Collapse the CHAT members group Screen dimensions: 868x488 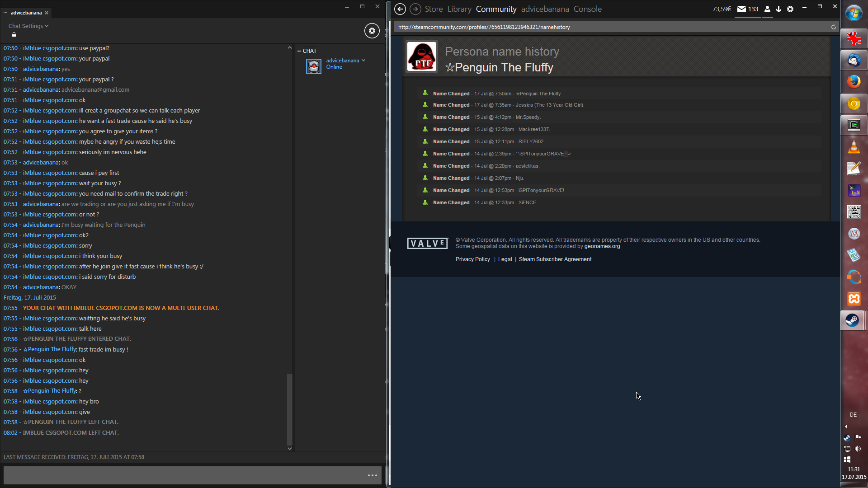coord(299,51)
